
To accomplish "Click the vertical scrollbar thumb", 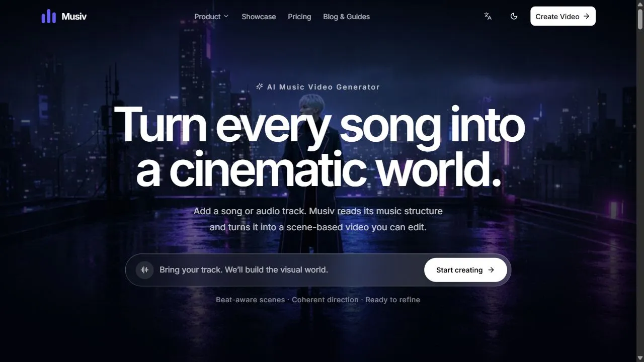I will (640, 20).
